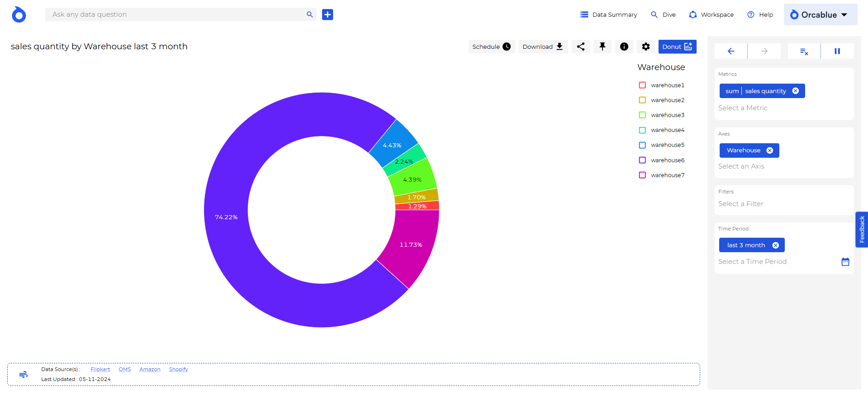
Task: Click the clear query list icon
Action: coord(804,51)
